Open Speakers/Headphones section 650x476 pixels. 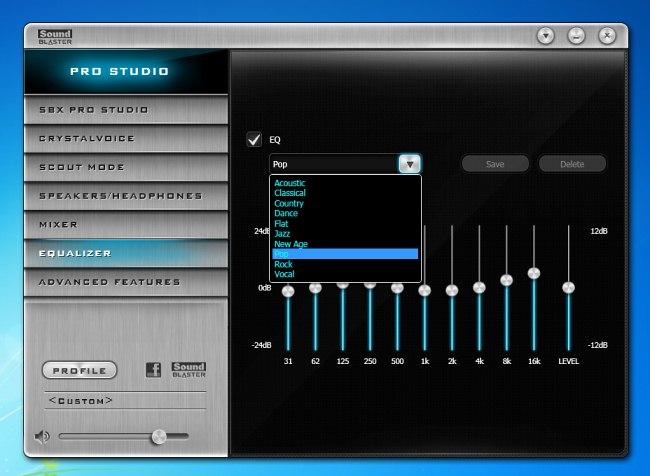click(x=126, y=196)
